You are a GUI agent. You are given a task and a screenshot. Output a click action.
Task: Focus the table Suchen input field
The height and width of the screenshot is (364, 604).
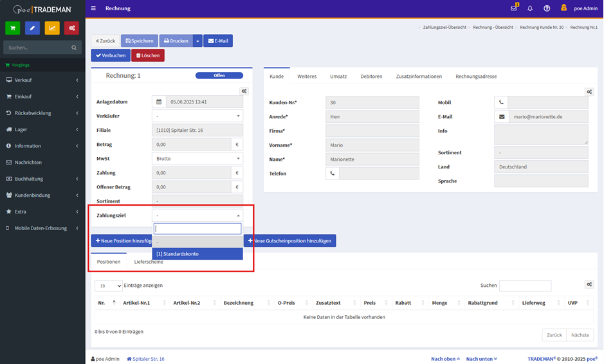click(x=525, y=286)
